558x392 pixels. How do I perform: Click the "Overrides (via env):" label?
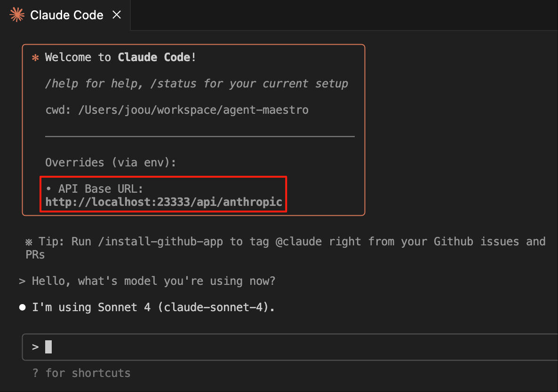tap(110, 163)
